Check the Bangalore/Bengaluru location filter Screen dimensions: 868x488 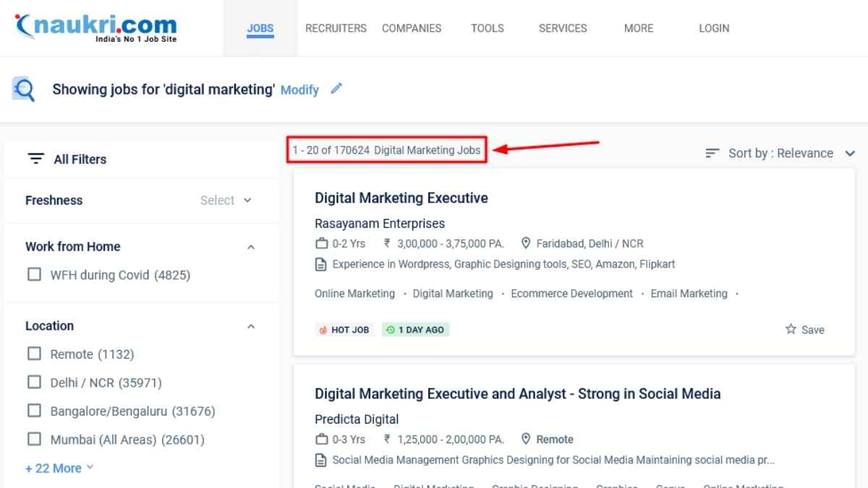click(34, 411)
